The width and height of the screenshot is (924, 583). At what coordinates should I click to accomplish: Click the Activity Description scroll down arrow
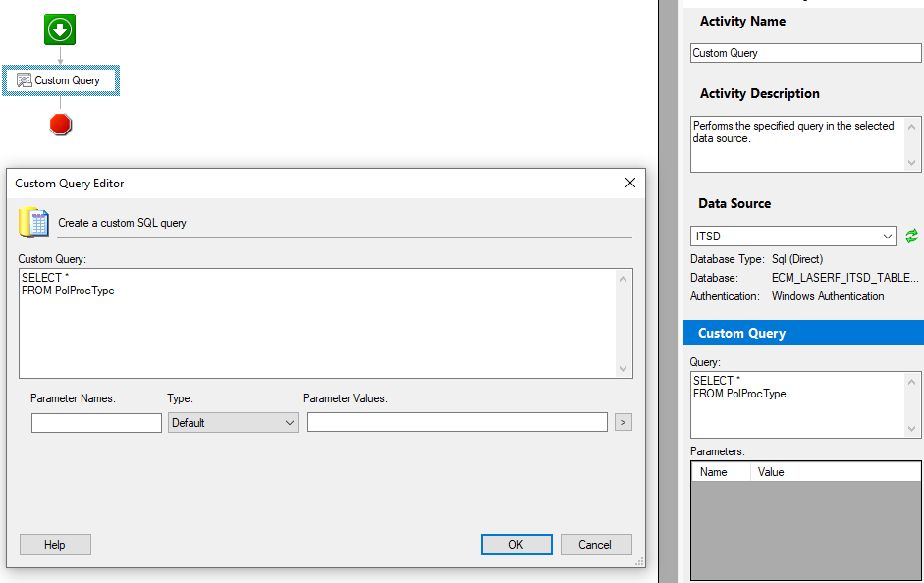(x=911, y=163)
